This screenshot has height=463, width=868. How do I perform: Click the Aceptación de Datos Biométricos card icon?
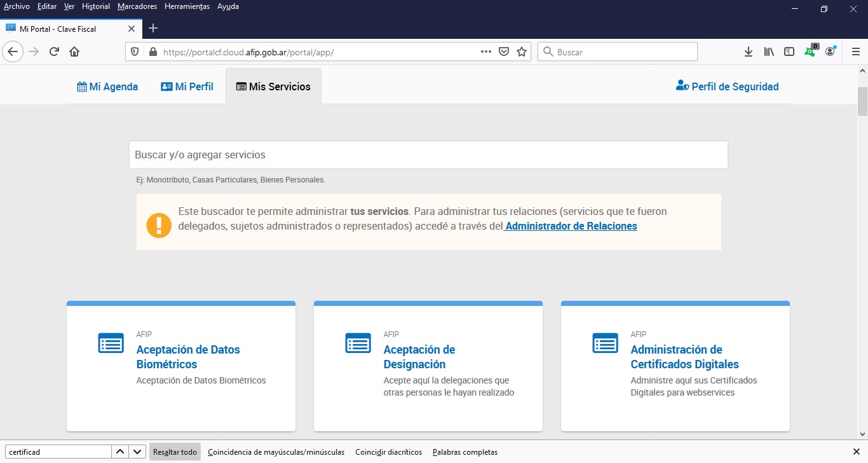[111, 343]
